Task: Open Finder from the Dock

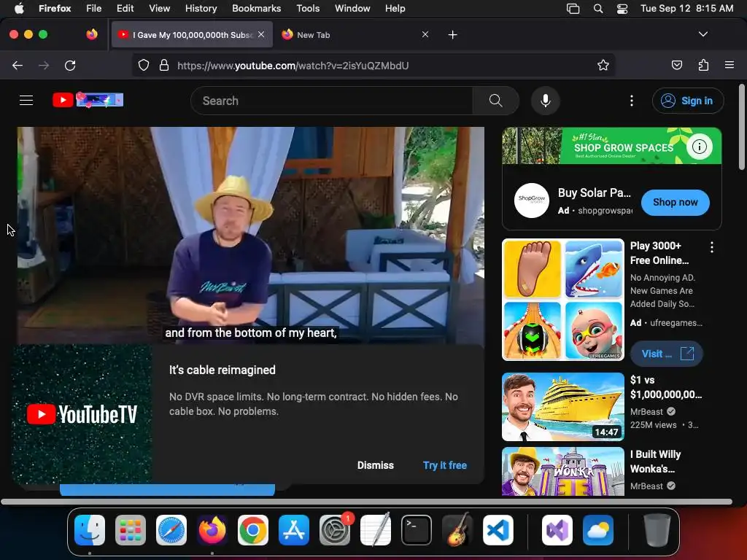Action: pos(90,530)
